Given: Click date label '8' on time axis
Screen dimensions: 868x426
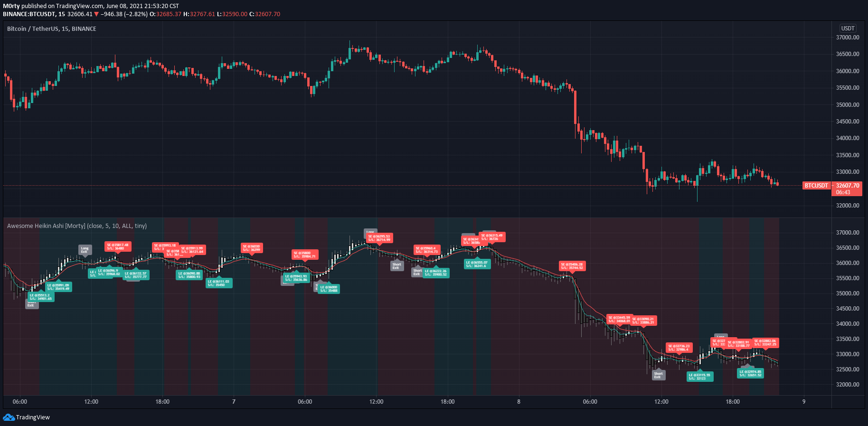Looking at the screenshot, I should tap(519, 402).
